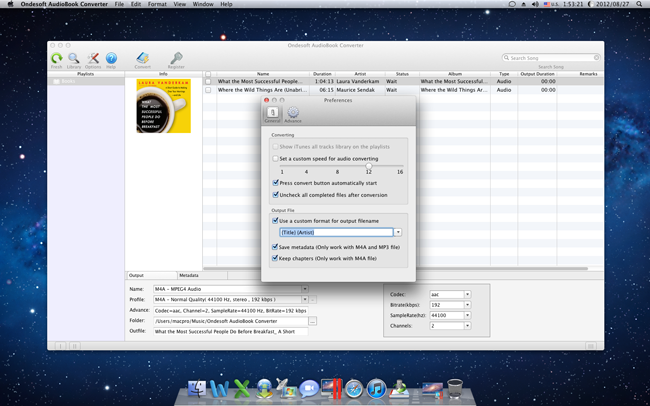Click the Register key icon

tap(176, 59)
